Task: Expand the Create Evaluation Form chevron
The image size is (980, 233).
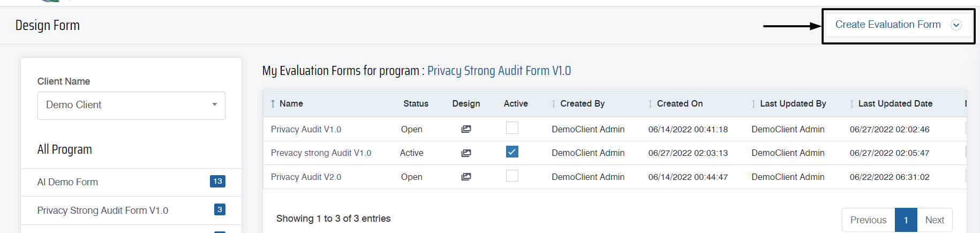Action: coord(956,25)
